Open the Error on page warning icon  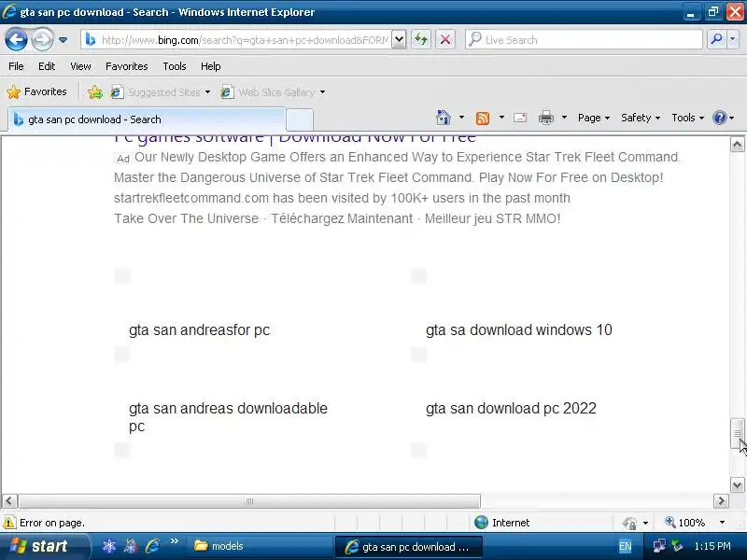coord(9,523)
